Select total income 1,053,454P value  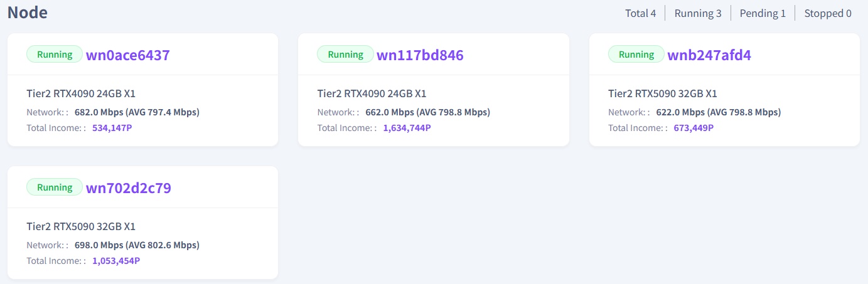(x=116, y=261)
